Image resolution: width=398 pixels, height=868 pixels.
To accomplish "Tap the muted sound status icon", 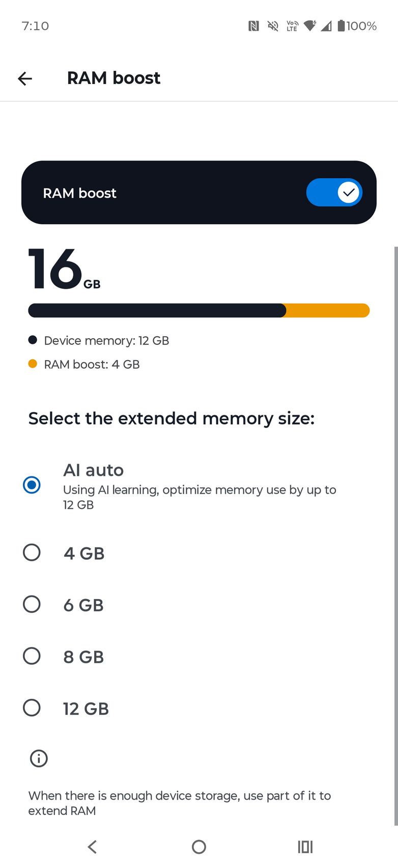I will click(273, 26).
